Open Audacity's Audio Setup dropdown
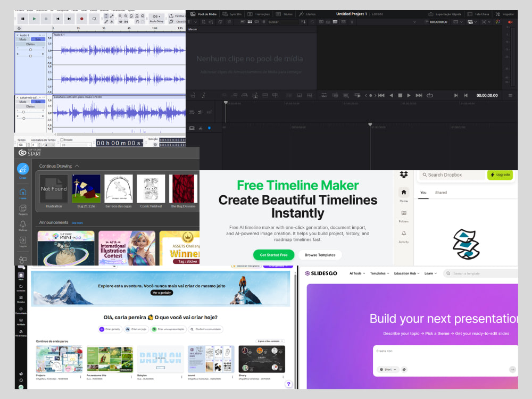Image resolution: width=532 pixels, height=399 pixels. pyautogui.click(x=156, y=18)
